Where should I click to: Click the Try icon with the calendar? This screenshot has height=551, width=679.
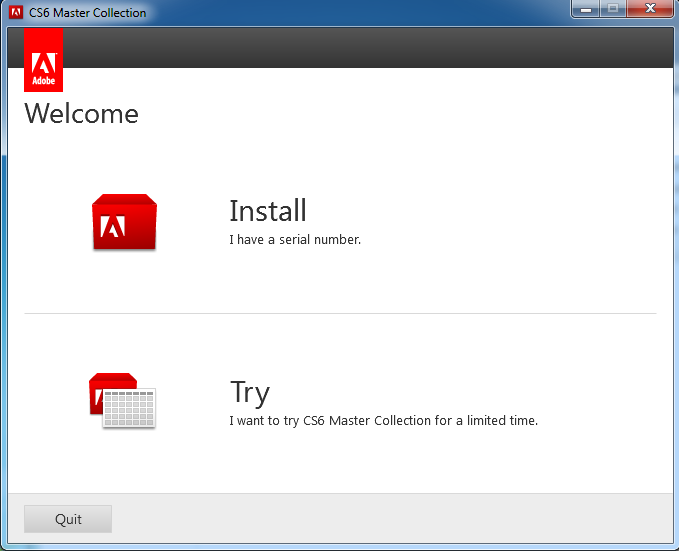122,401
